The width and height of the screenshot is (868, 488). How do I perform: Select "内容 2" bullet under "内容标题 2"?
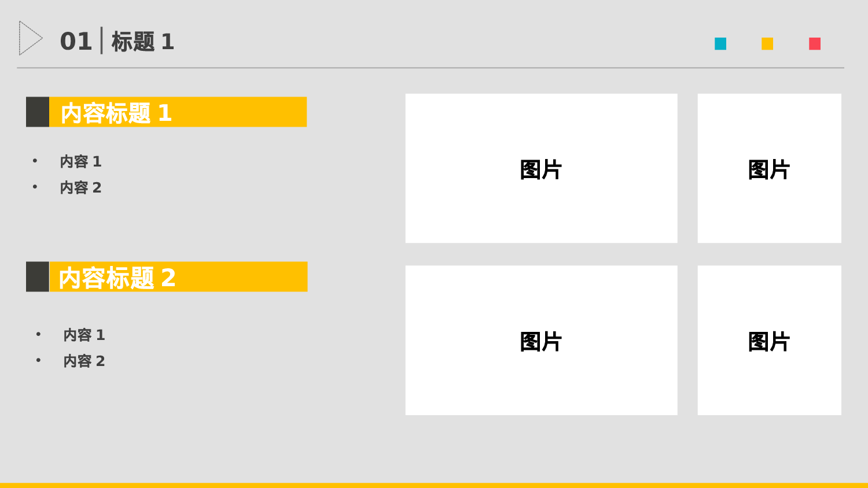[84, 361]
